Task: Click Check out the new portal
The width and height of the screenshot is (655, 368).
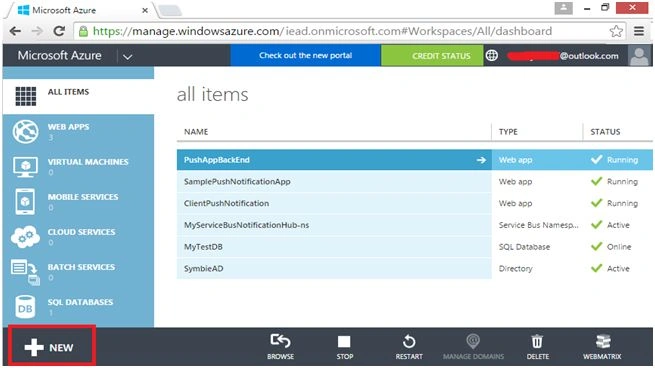Action: point(305,56)
